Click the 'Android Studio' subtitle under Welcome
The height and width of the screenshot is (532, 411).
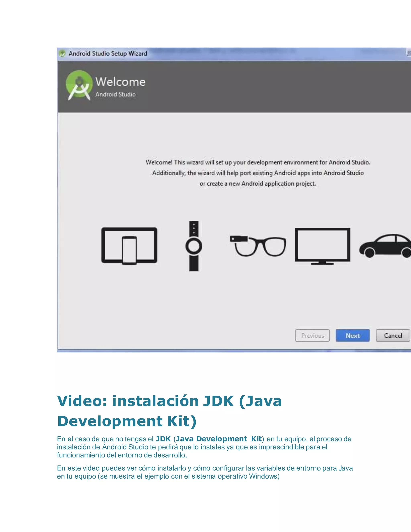click(x=115, y=94)
